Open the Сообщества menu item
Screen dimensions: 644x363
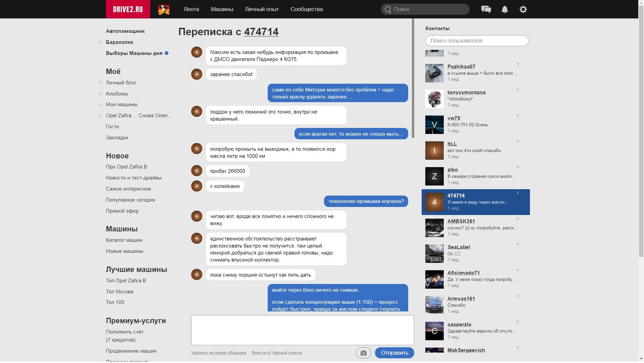click(x=307, y=9)
